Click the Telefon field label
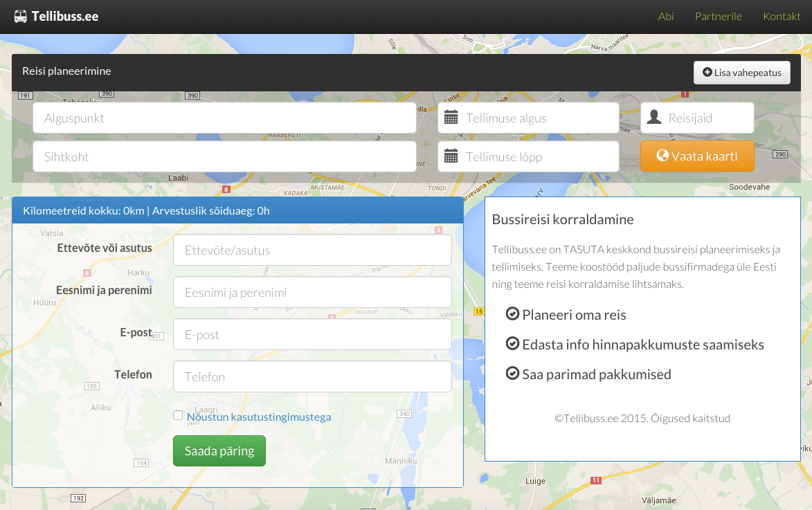812x510 pixels. (x=133, y=374)
